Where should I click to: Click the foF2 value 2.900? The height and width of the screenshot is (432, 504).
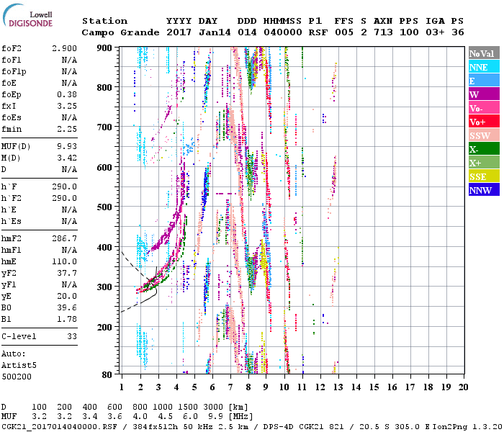pos(64,48)
